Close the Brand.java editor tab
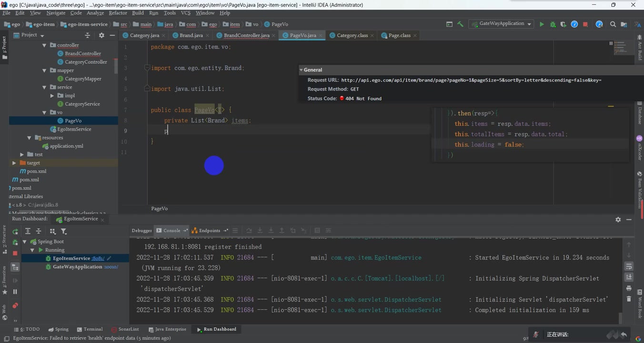The image size is (644, 343). (208, 35)
